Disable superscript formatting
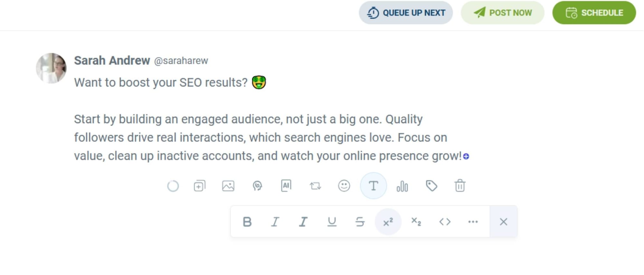This screenshot has width=644, height=275. click(388, 221)
